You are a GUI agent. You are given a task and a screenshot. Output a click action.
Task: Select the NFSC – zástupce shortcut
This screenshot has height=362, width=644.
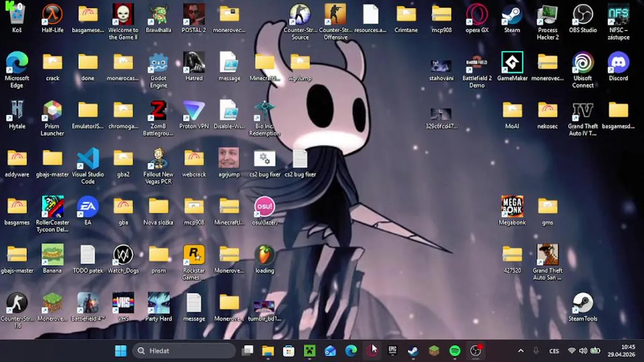click(x=618, y=22)
